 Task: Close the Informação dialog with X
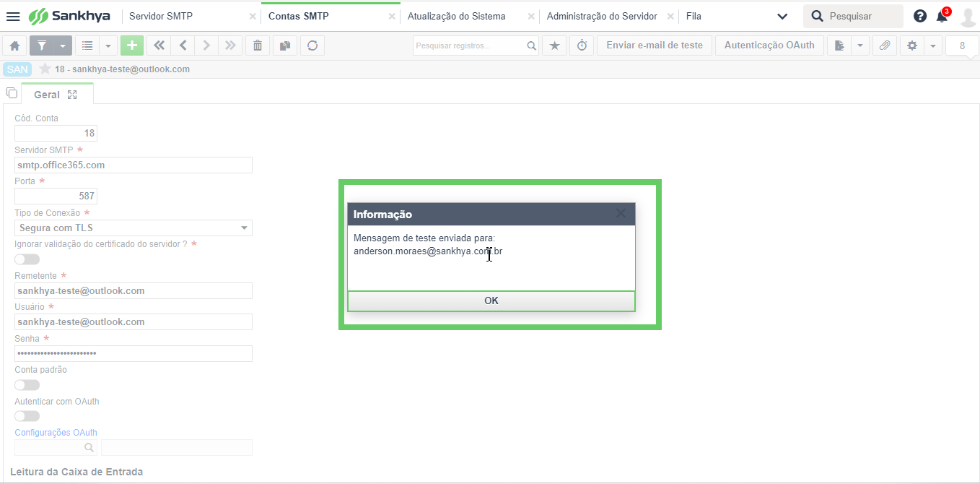click(x=621, y=214)
